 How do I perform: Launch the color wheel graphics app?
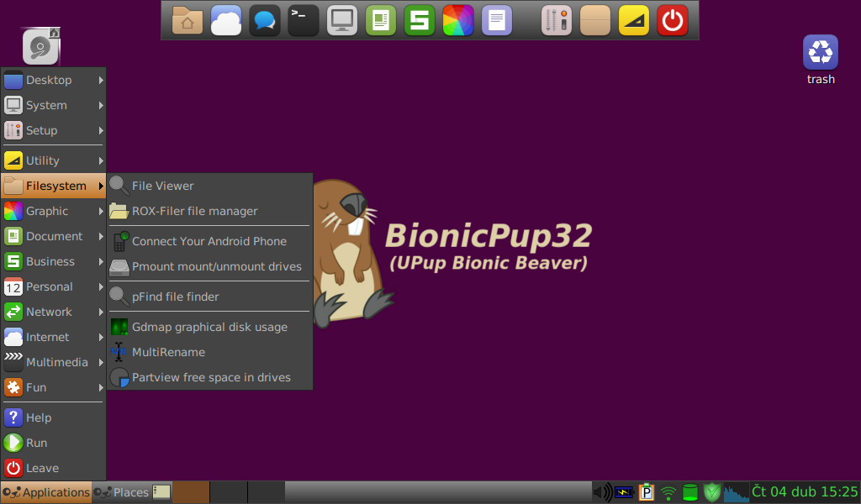pos(457,19)
